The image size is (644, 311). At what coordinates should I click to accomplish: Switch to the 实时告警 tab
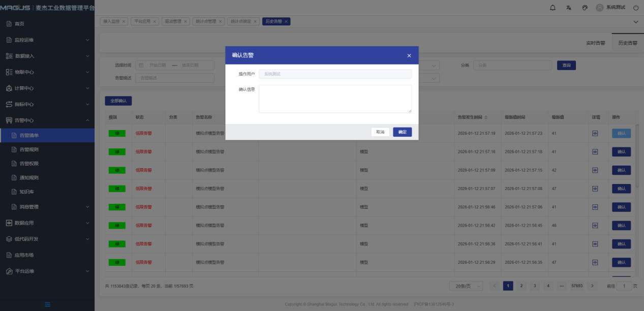point(595,43)
